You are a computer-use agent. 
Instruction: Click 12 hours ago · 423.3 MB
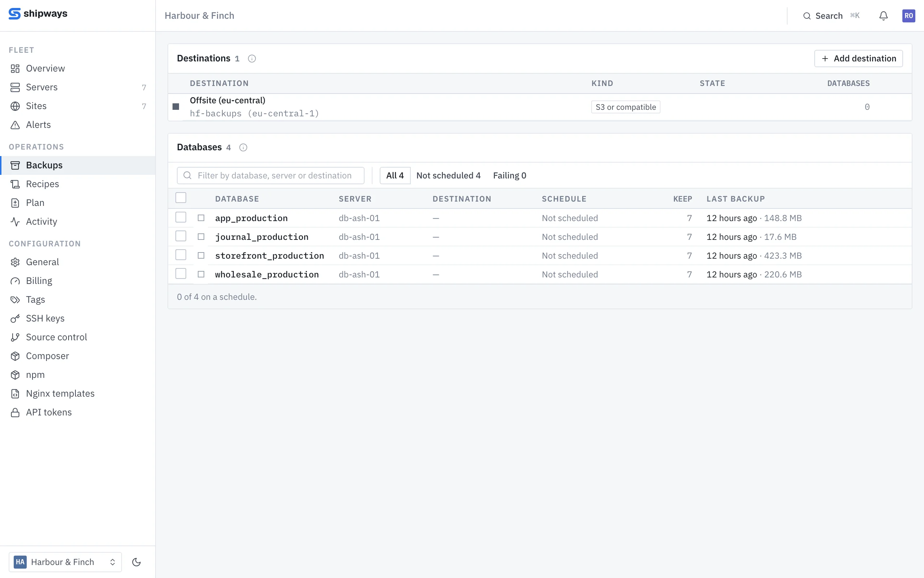pyautogui.click(x=754, y=256)
